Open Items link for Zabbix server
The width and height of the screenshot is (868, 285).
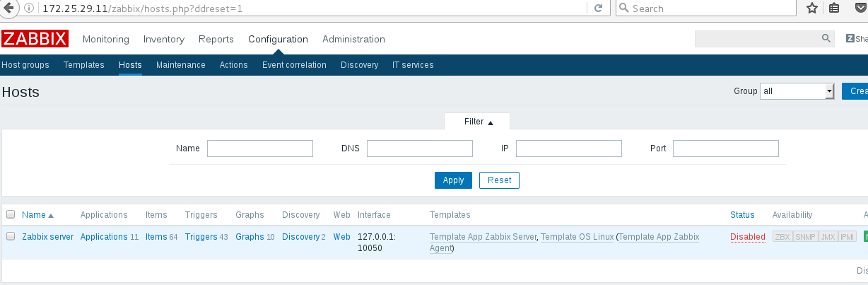click(156, 237)
